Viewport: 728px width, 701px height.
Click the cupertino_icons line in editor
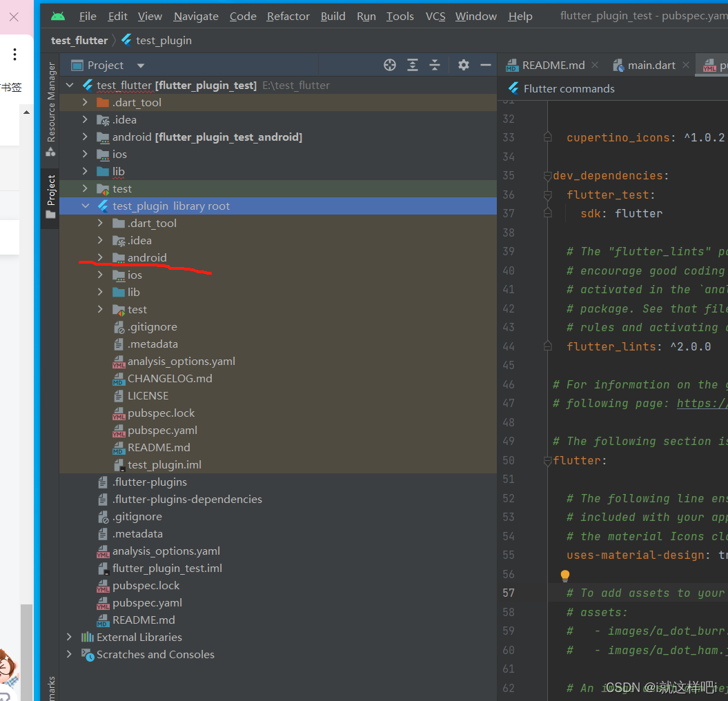[645, 137]
